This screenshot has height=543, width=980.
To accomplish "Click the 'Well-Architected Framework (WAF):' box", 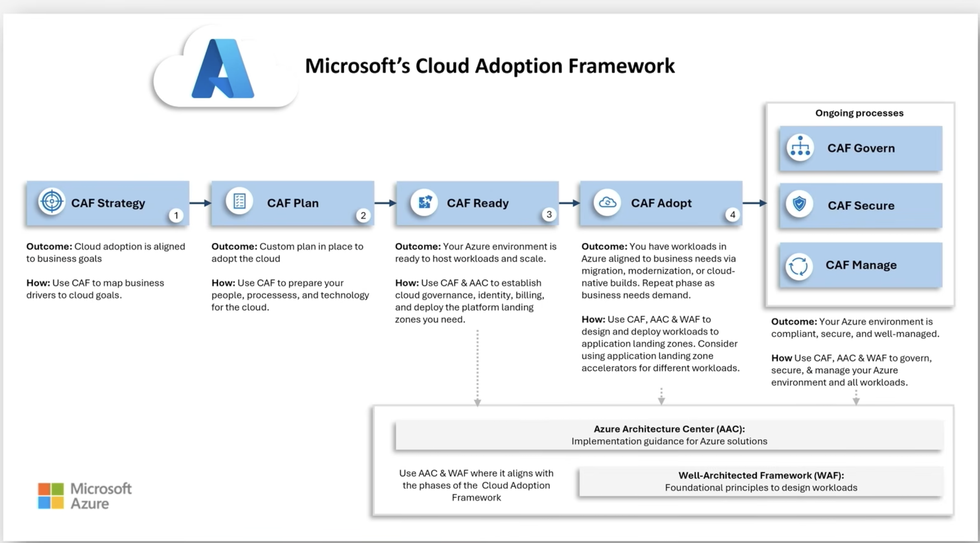I will [761, 482].
